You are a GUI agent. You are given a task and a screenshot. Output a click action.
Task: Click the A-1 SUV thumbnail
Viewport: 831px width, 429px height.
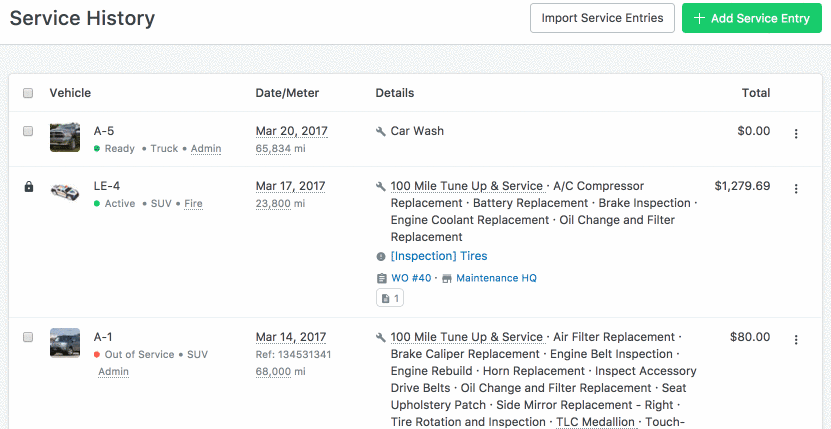point(65,343)
